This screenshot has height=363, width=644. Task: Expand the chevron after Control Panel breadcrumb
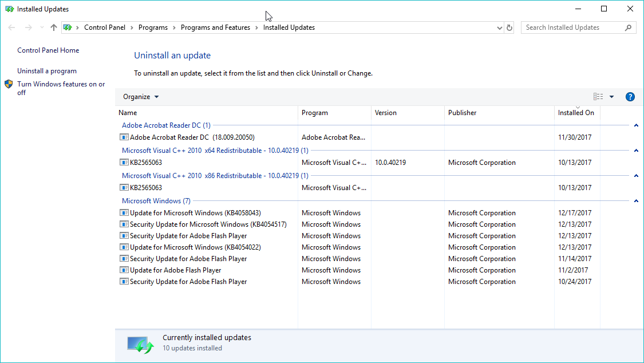132,28
